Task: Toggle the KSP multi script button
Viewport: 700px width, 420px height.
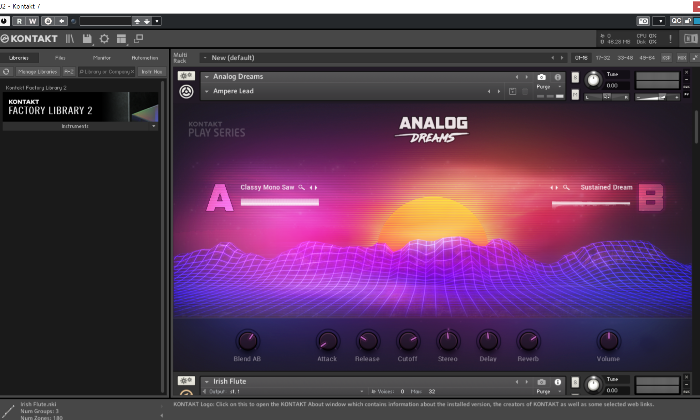Action: coord(666,58)
